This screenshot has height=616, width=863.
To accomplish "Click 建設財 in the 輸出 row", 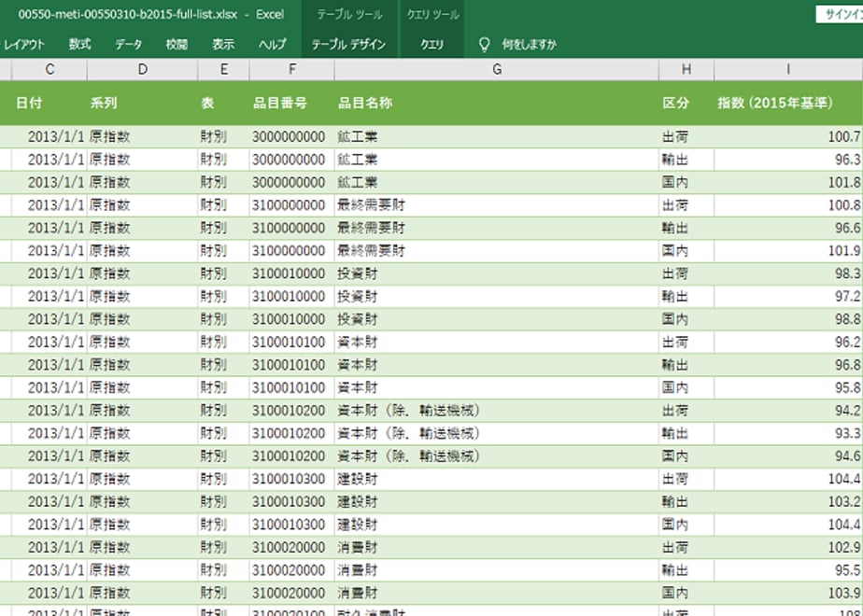I will click(497, 502).
